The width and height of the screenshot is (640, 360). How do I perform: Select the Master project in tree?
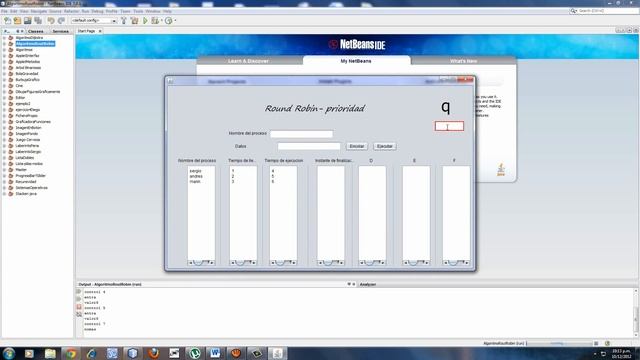tap(21, 170)
